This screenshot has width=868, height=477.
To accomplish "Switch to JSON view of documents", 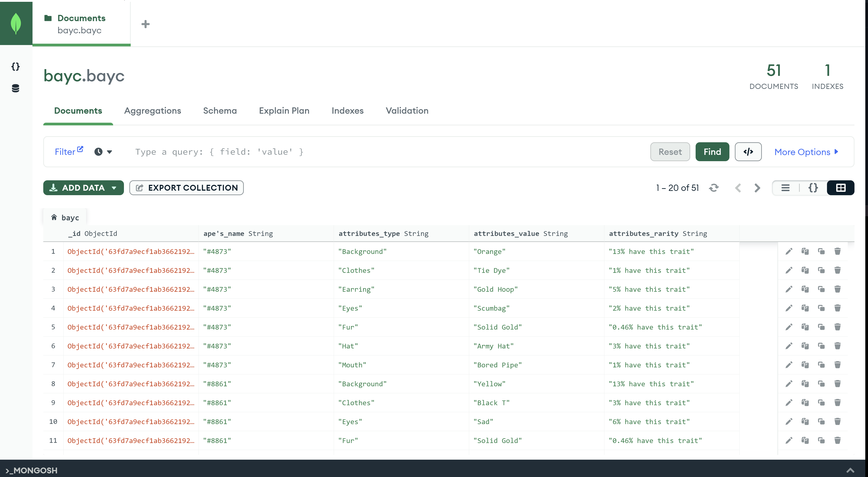I will [x=813, y=188].
